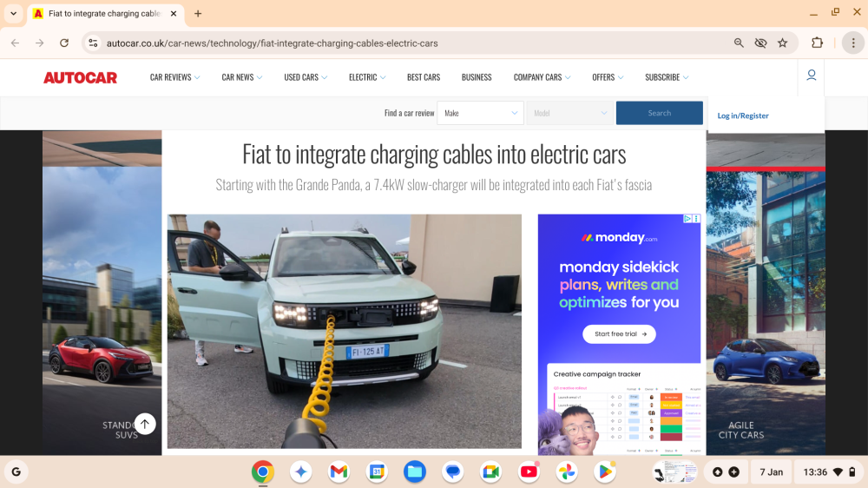The image size is (868, 488).
Task: Click the monday.com logo in ad
Action: tap(619, 238)
